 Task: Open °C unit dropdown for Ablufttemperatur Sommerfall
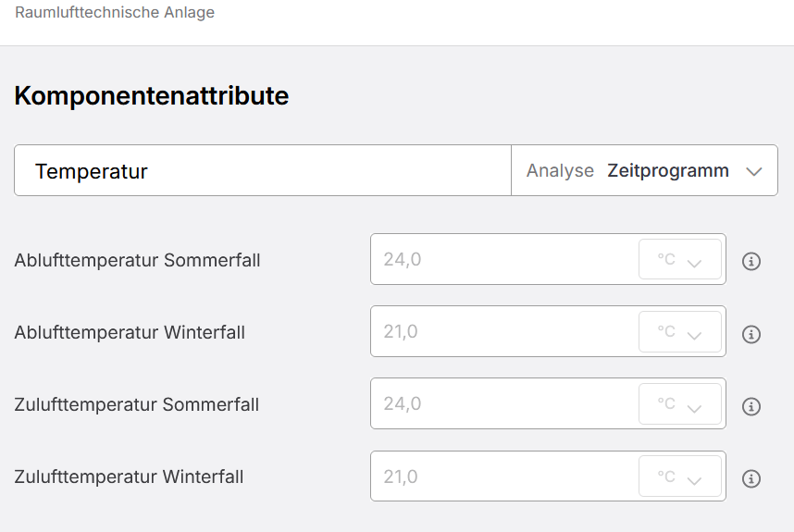tap(679, 259)
